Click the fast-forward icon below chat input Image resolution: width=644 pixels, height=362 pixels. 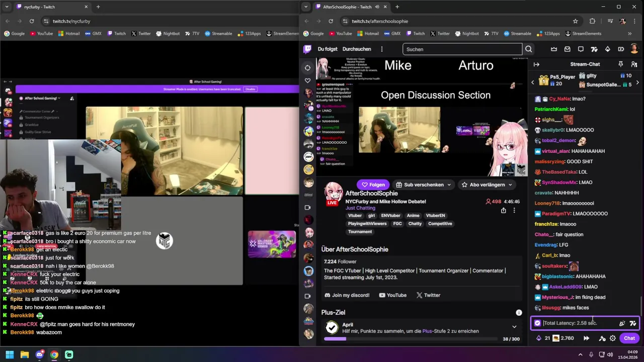coord(586,338)
